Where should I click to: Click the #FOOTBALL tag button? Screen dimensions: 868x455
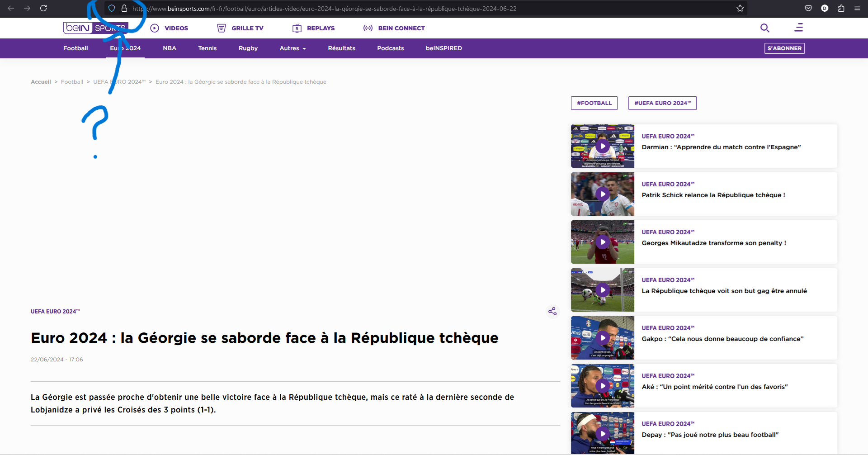coord(594,103)
